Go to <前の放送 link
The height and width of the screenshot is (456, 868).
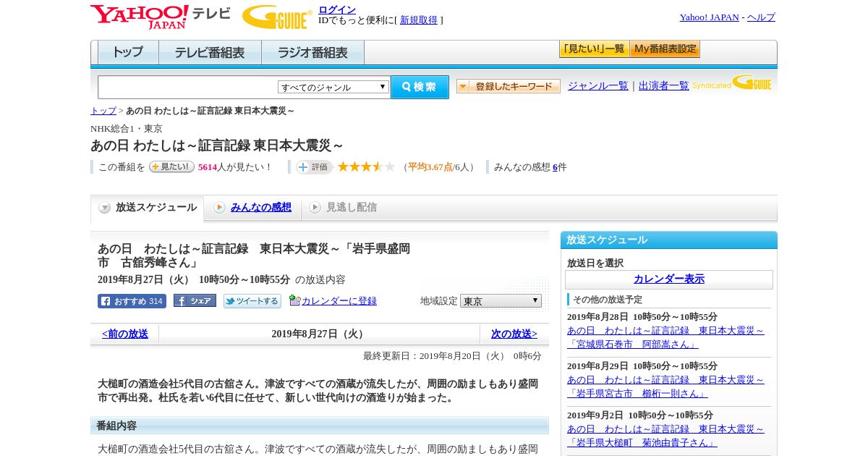[124, 334]
